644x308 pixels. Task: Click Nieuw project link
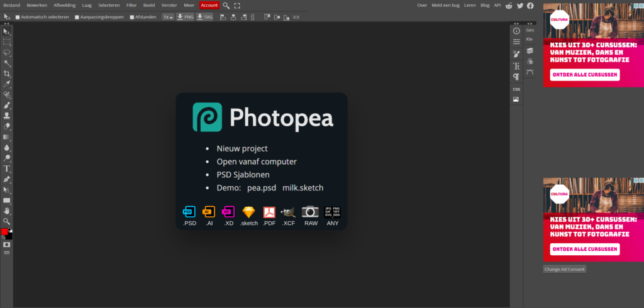242,149
